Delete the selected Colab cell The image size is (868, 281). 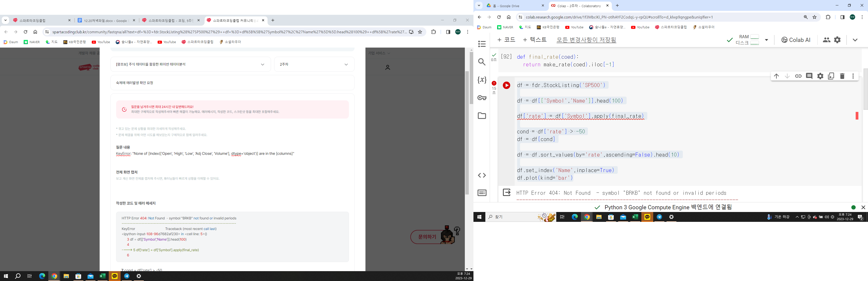coord(842,76)
